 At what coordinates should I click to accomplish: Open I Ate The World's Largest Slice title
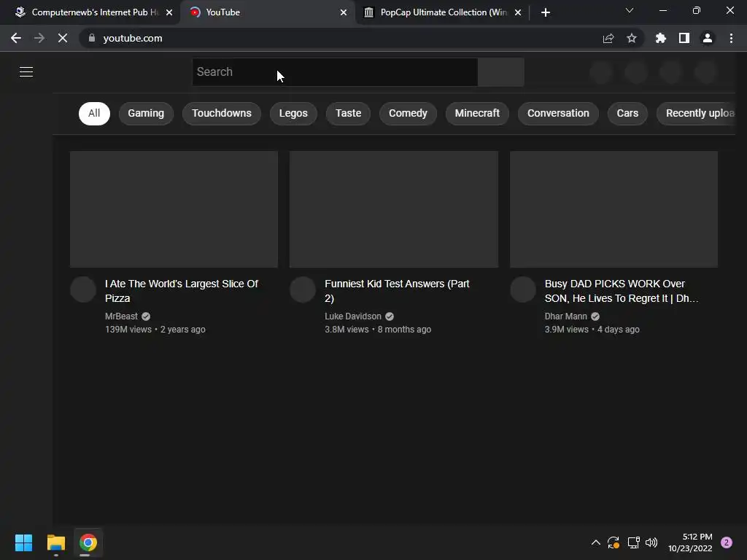tap(182, 291)
